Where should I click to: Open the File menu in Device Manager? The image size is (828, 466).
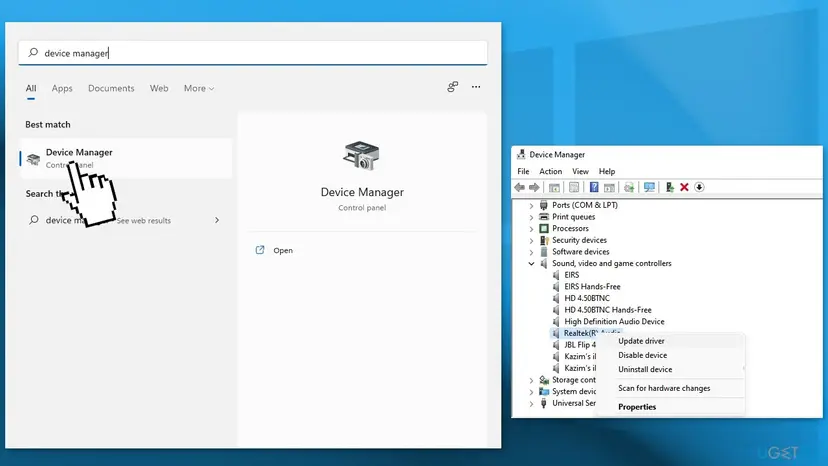pyautogui.click(x=523, y=171)
